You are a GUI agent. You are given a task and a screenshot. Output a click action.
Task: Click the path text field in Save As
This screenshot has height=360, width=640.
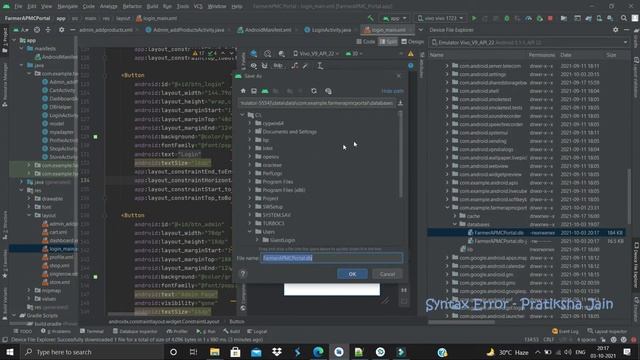pyautogui.click(x=317, y=103)
